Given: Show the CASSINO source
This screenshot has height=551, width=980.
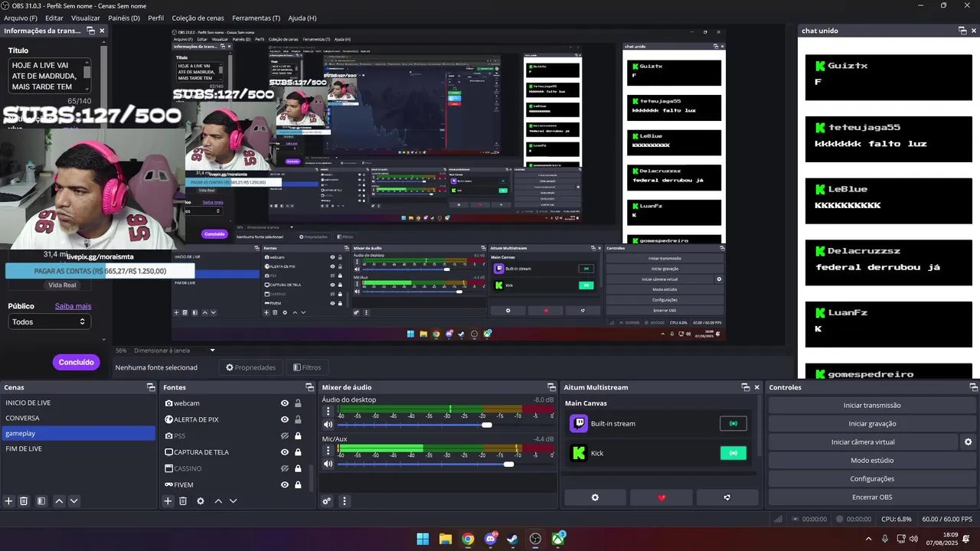Looking at the screenshot, I should pos(285,468).
